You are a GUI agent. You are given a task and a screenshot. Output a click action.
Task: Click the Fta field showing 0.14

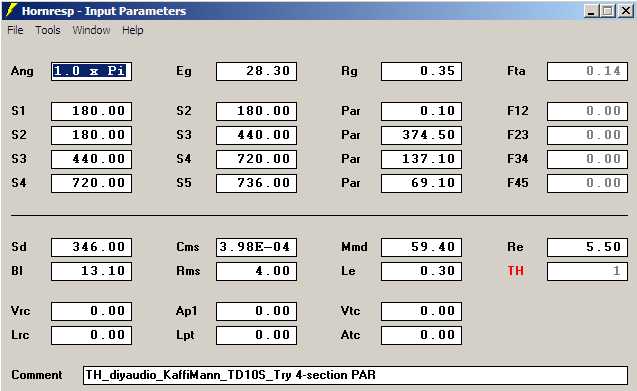(x=587, y=72)
